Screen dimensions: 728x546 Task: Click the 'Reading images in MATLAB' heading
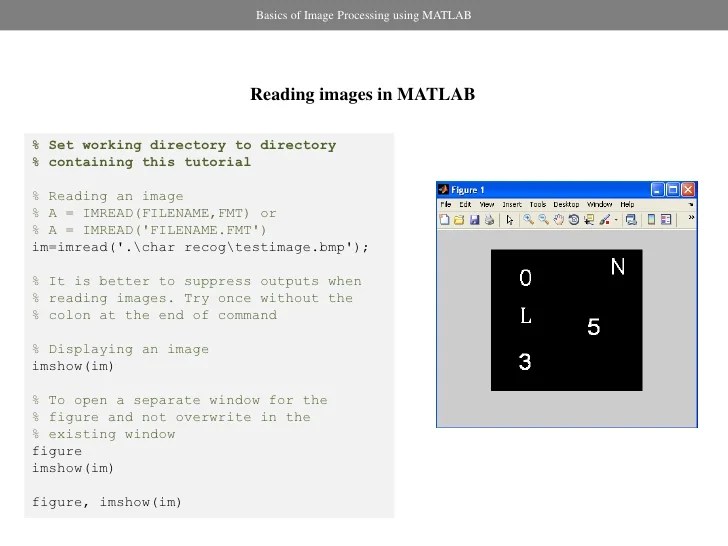(x=362, y=94)
